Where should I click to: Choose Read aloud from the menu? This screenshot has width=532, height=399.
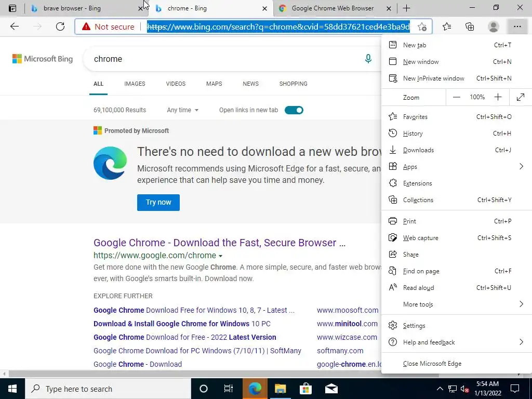pyautogui.click(x=457, y=288)
